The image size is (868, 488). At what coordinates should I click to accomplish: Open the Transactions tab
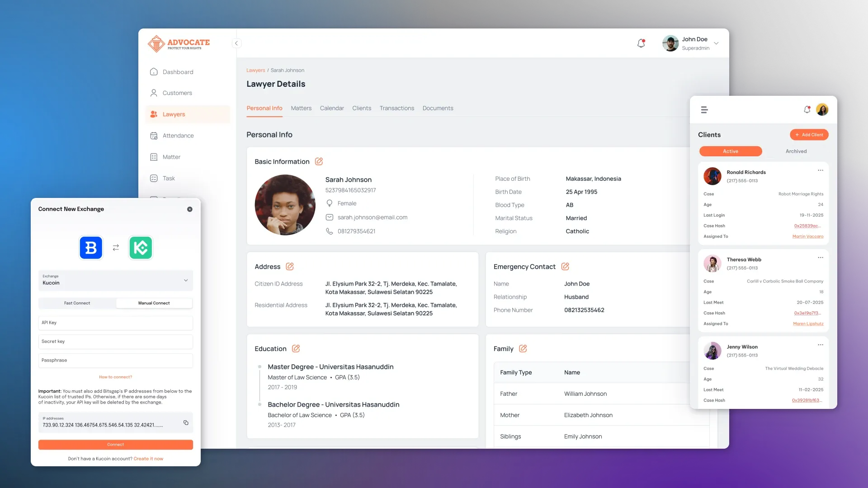(x=396, y=108)
